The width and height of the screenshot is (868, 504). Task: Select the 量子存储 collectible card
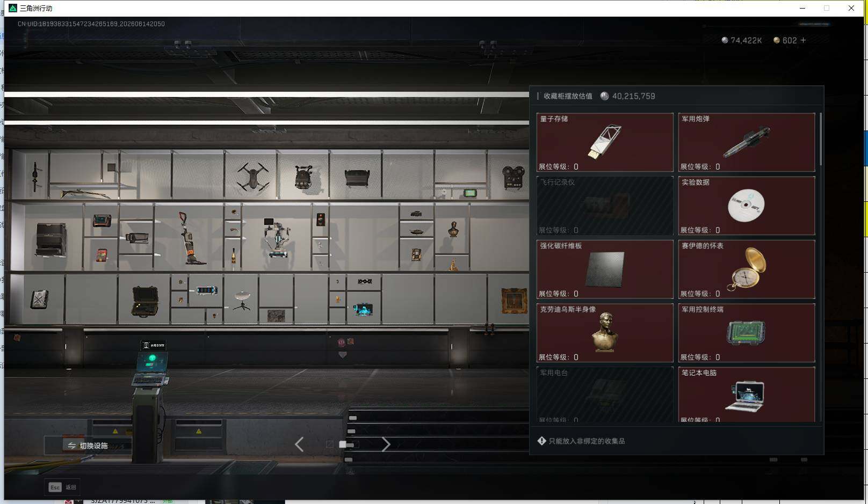coord(605,142)
